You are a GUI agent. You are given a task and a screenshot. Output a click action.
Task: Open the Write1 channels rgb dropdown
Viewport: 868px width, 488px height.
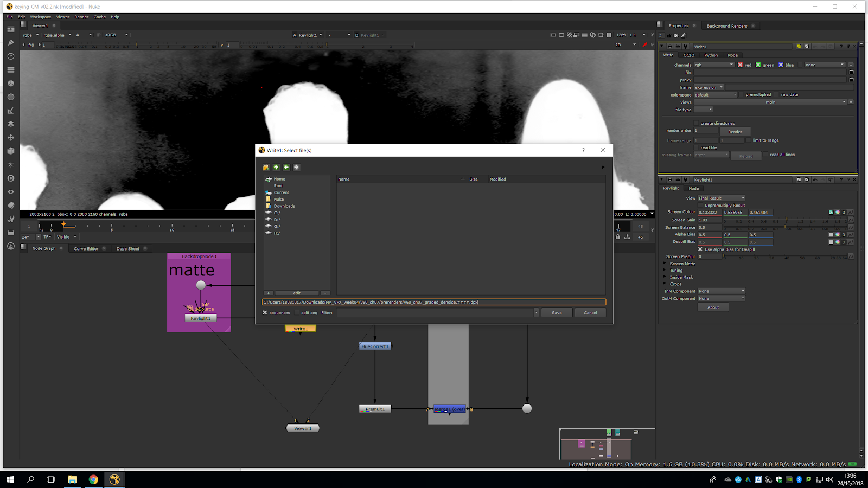tap(714, 65)
